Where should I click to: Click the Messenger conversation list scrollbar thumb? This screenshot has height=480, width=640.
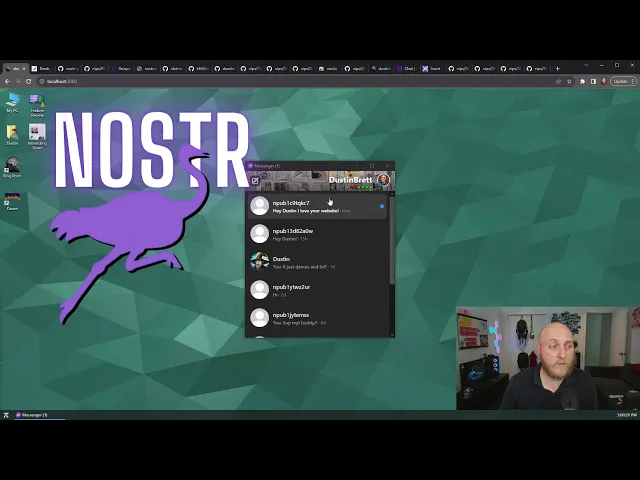(392, 241)
